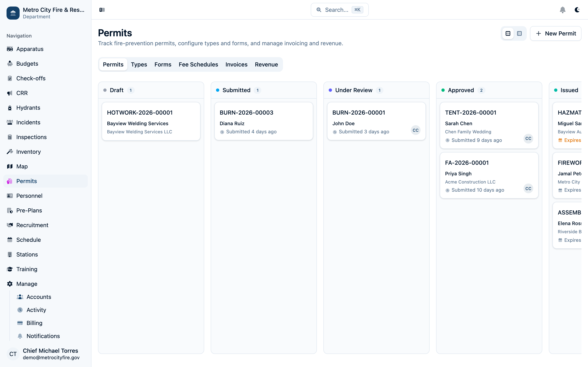
Task: Toggle the sidebar collapse icon
Action: pos(102,10)
